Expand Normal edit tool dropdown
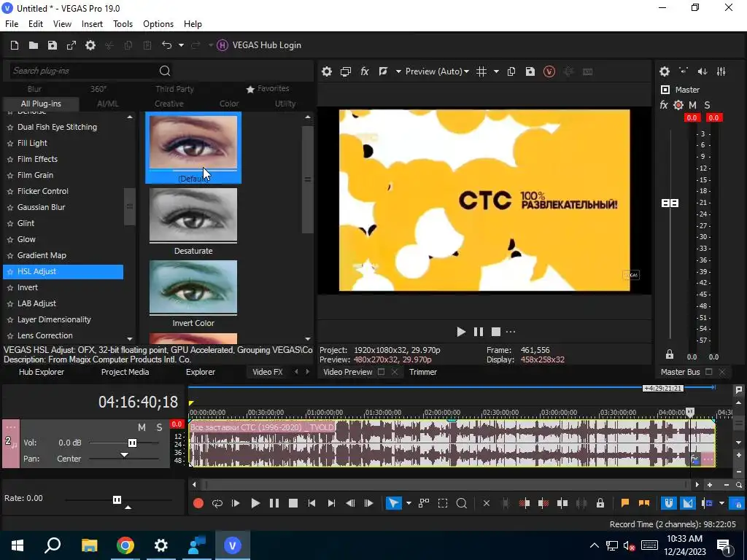This screenshot has width=747, height=560. coord(409,503)
